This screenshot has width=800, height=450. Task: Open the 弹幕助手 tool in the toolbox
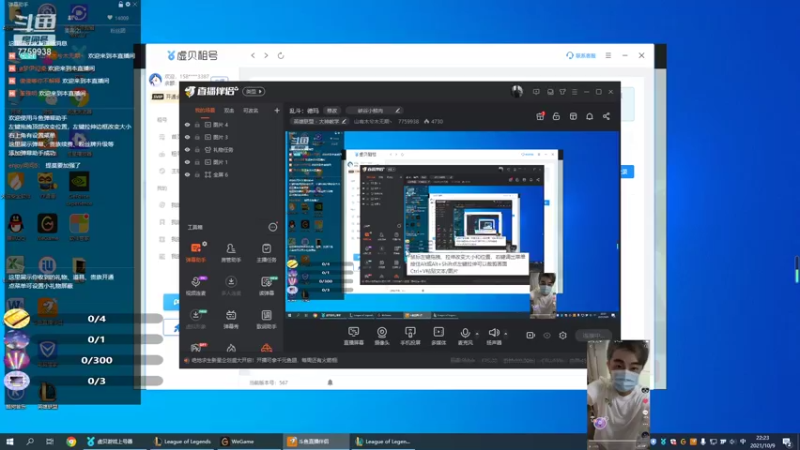click(x=196, y=253)
